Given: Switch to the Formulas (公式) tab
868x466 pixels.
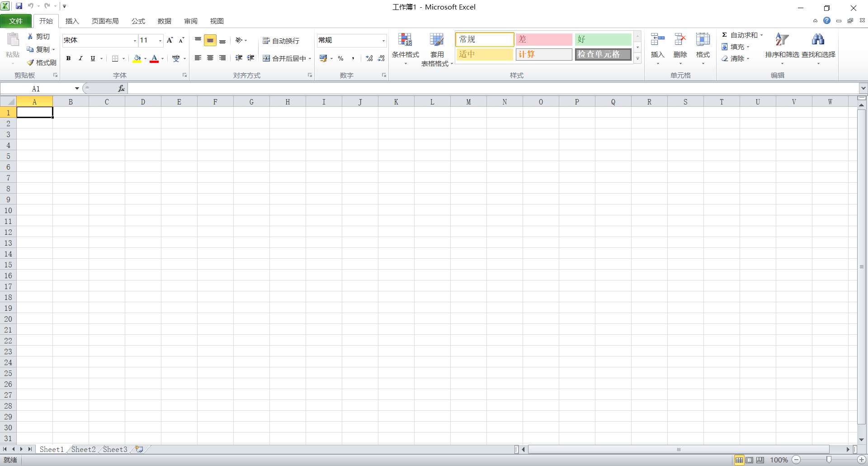Looking at the screenshot, I should pyautogui.click(x=138, y=21).
